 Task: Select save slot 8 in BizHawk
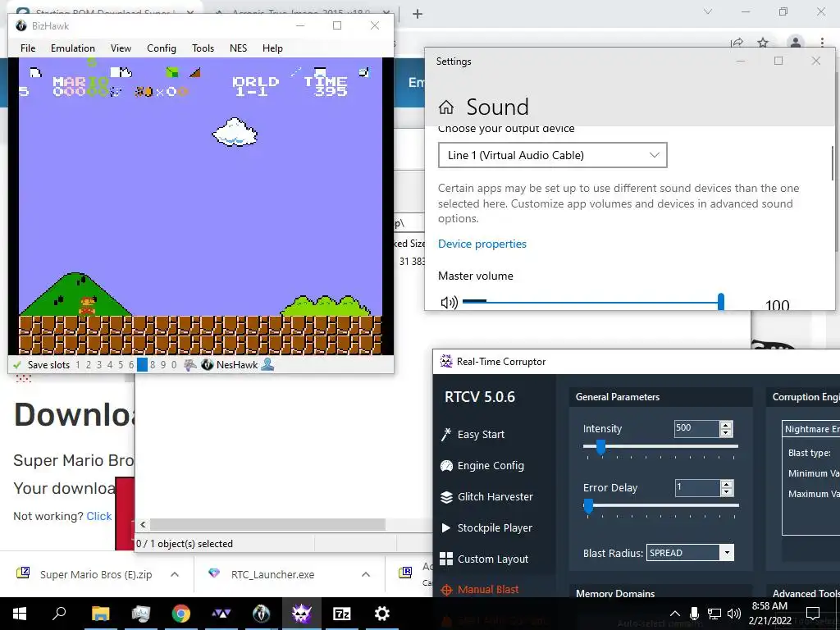[153, 365]
